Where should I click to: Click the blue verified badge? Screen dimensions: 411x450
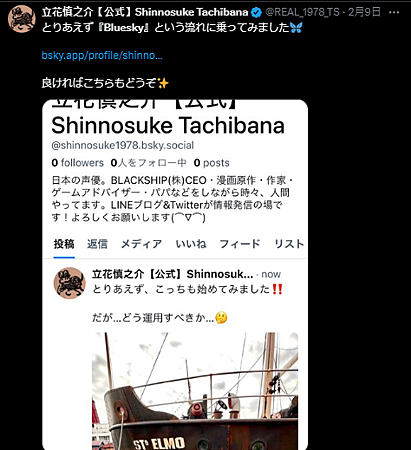(x=256, y=13)
